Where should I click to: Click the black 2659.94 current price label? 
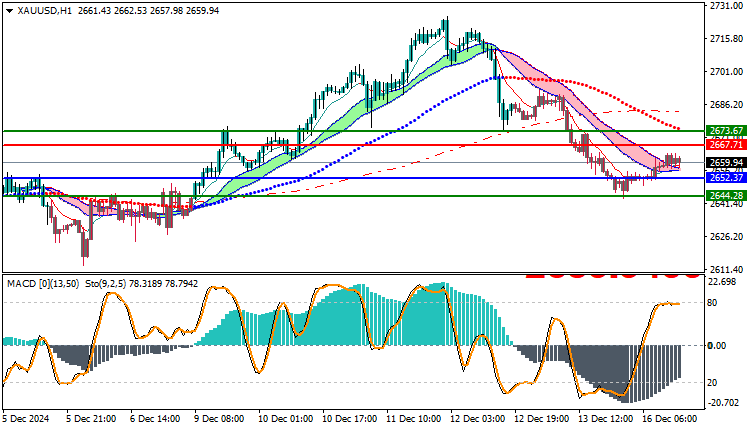pyautogui.click(x=726, y=163)
